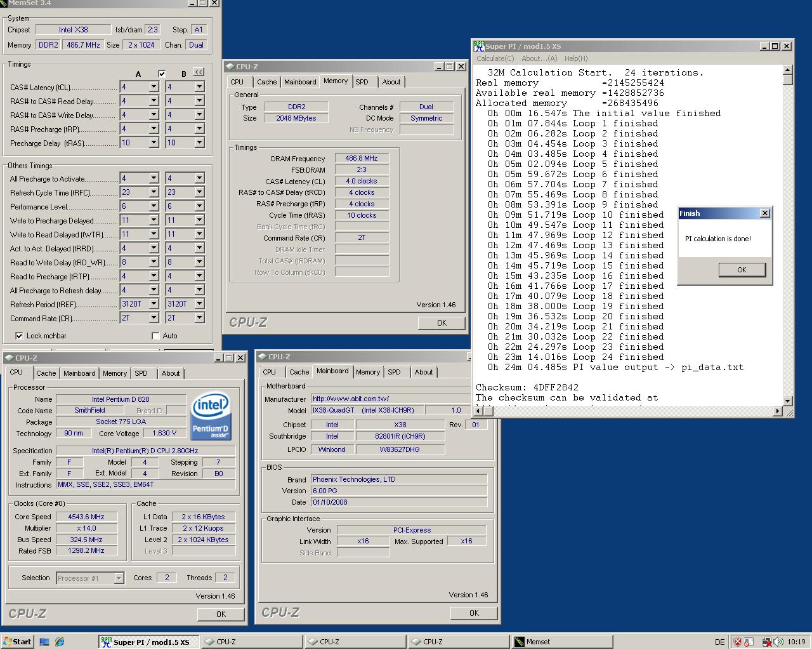
Task: Click Super PI vertical scrollbar down arrow
Action: click(787, 401)
